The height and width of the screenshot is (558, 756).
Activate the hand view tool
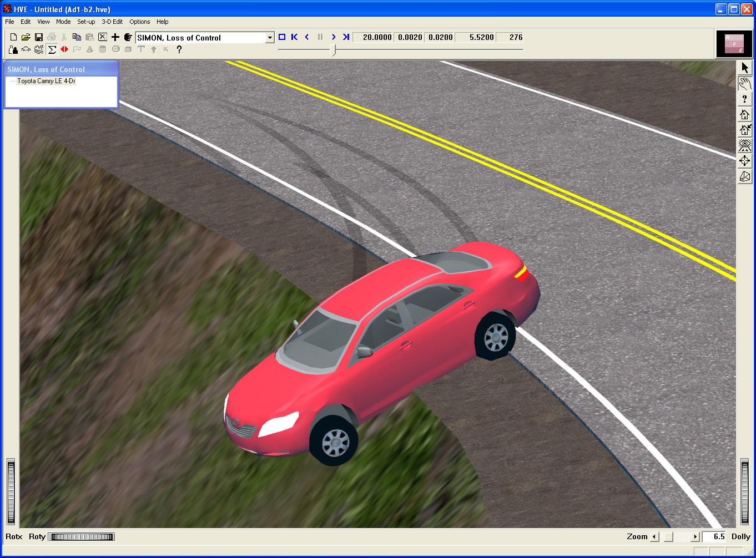[x=745, y=84]
